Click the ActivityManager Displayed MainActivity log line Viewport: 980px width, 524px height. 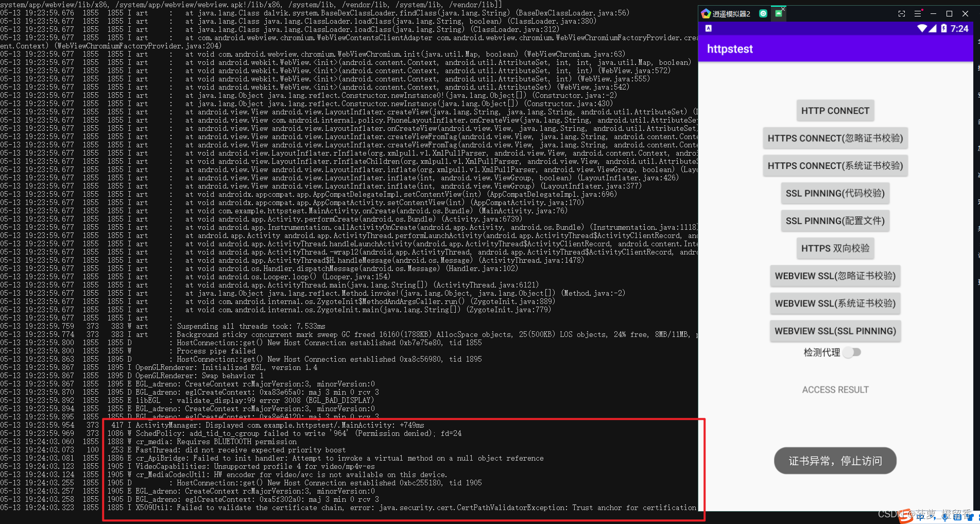(x=212, y=425)
